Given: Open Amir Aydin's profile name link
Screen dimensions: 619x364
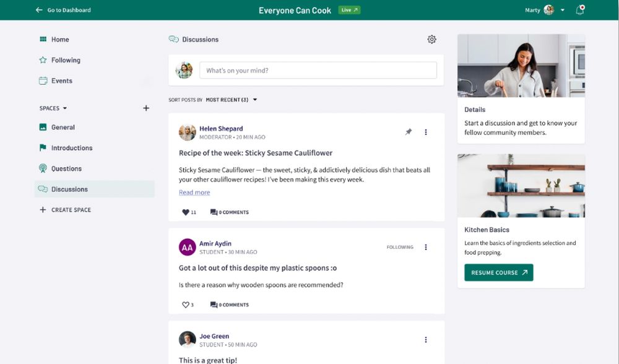Looking at the screenshot, I should [x=215, y=243].
